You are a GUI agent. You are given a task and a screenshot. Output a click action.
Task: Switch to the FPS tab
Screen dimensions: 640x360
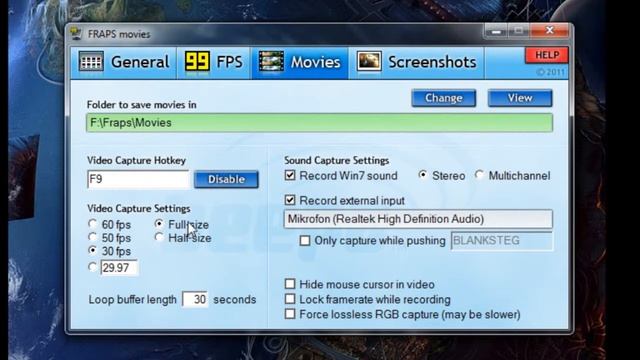tap(214, 62)
